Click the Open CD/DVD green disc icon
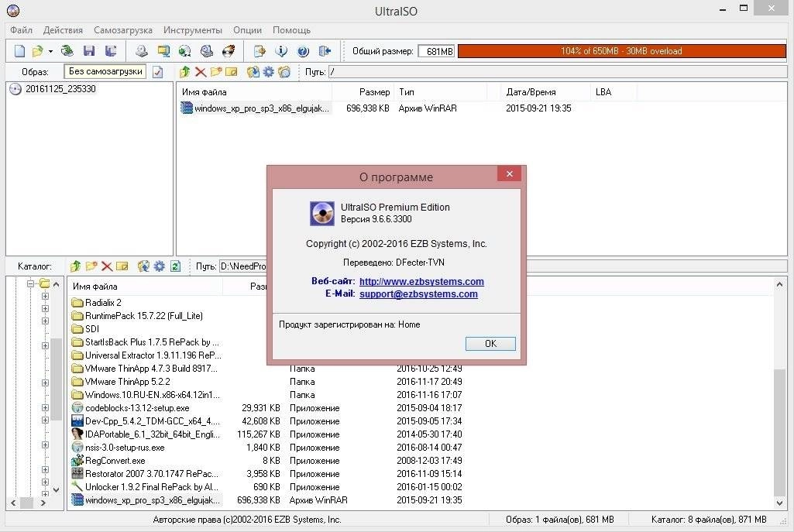 click(x=67, y=51)
